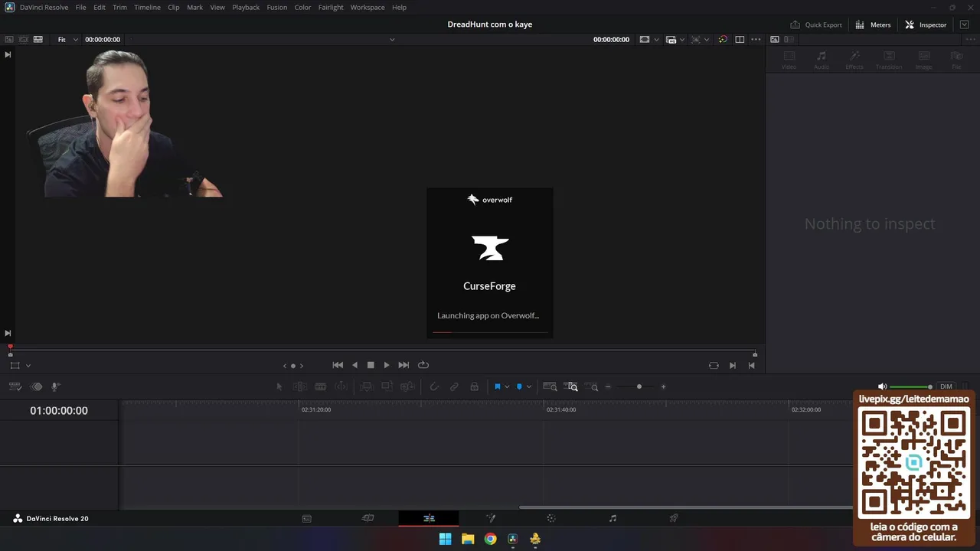Click the Full Extent Zoom icon
The height and width of the screenshot is (551, 980).
(x=550, y=386)
